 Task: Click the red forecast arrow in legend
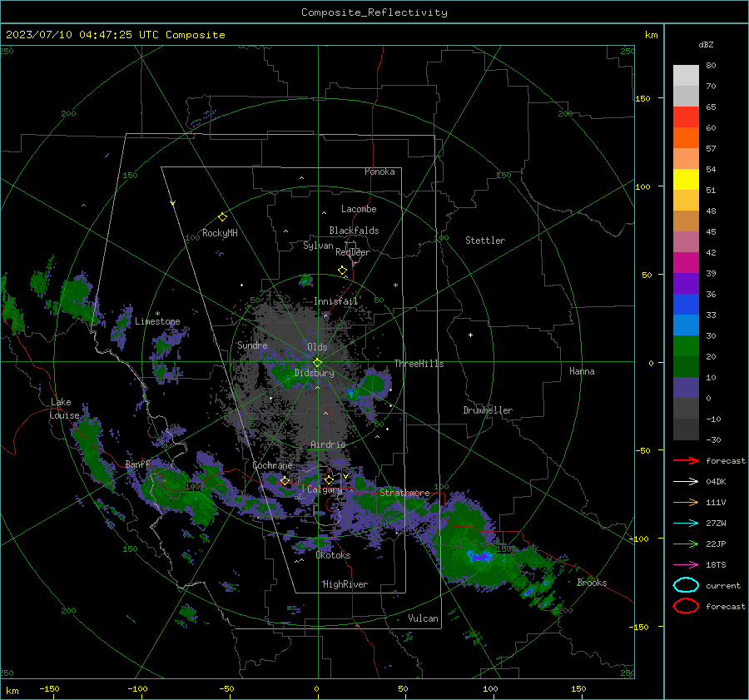click(686, 460)
